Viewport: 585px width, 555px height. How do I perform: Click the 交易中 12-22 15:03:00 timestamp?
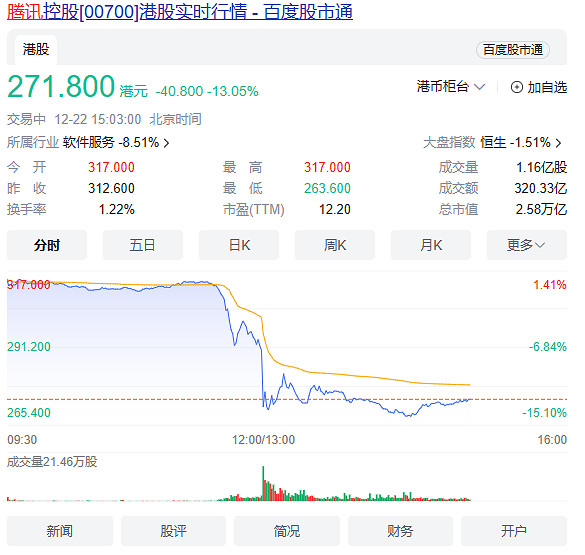click(x=74, y=119)
